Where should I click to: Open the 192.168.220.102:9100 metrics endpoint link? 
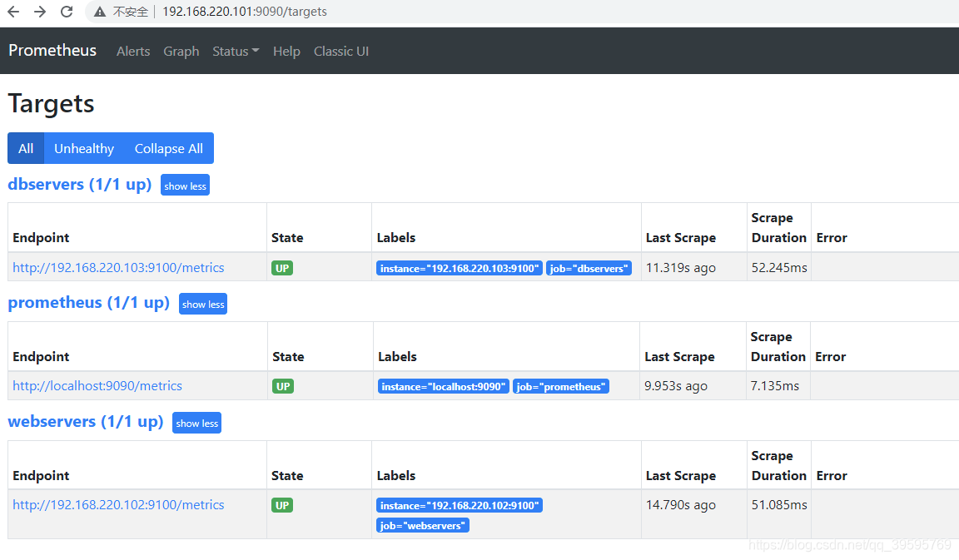point(119,505)
